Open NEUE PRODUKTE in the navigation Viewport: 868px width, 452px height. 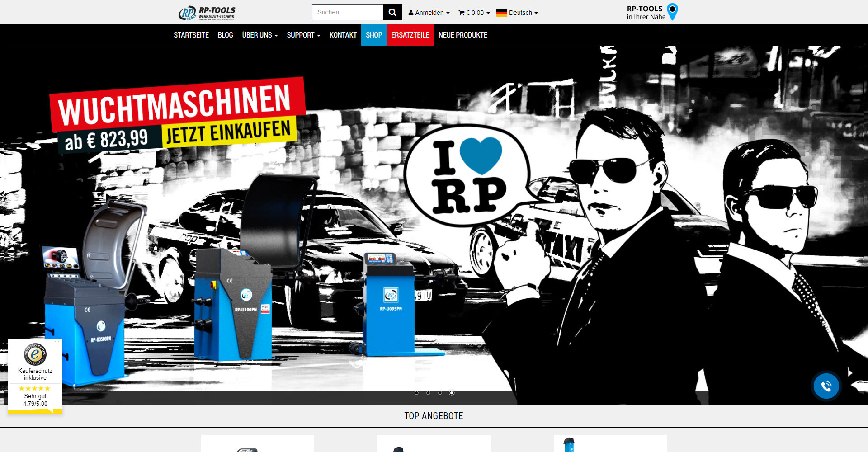click(x=462, y=35)
